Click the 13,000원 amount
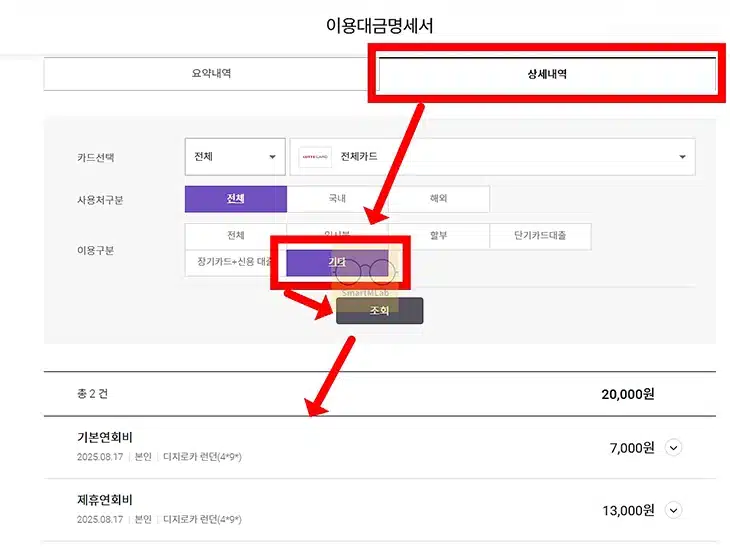The height and width of the screenshot is (557, 730). pos(628,510)
